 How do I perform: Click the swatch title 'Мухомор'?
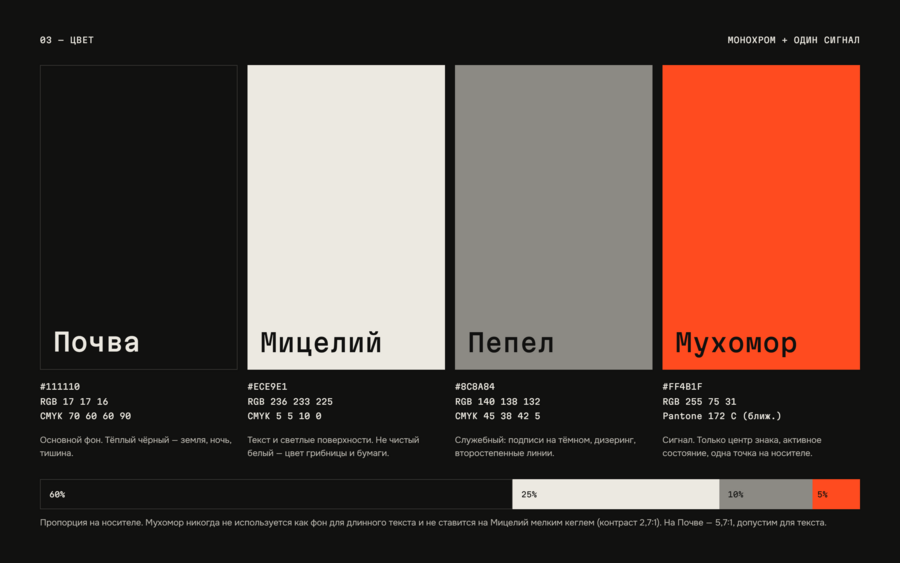click(736, 344)
